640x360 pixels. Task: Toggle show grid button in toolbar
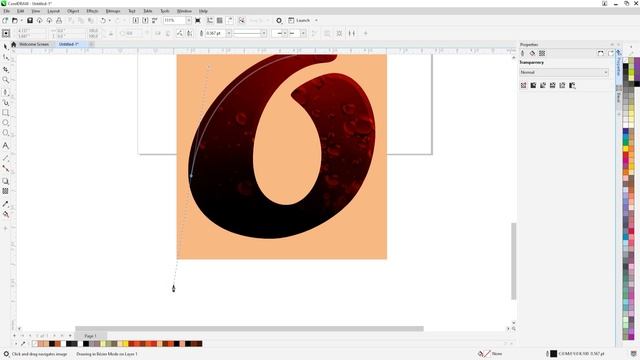(x=220, y=20)
